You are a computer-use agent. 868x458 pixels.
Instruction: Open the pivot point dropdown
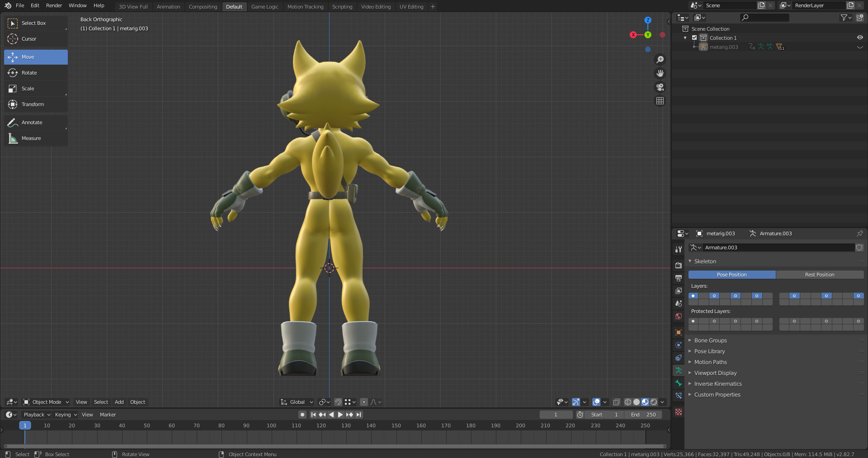click(324, 402)
